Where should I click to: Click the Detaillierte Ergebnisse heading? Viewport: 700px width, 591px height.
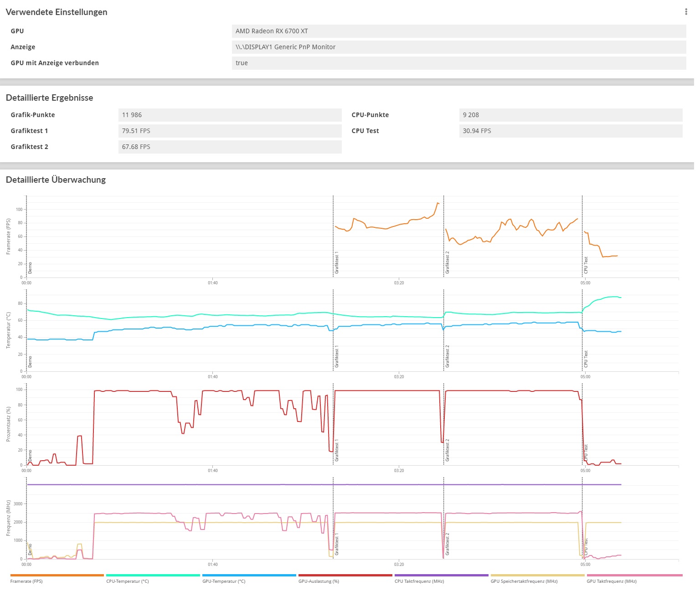(49, 98)
